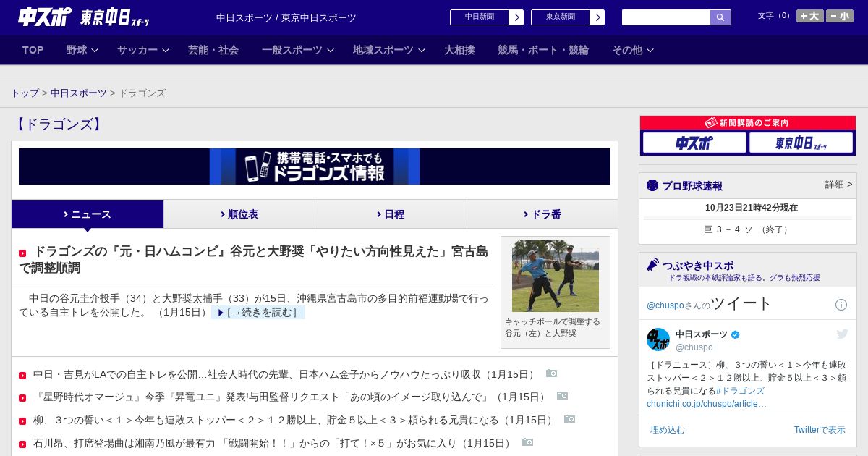Image resolution: width=868 pixels, height=456 pixels.
Task: Open chunichi.co.jp article link in tweet
Action: (x=707, y=404)
